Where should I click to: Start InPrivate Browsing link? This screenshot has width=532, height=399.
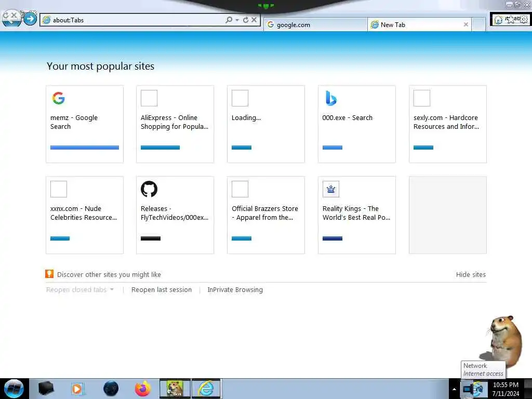(235, 290)
